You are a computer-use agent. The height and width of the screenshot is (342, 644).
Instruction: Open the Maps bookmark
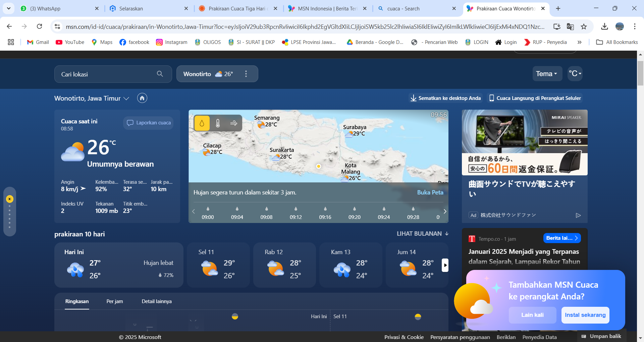click(102, 42)
